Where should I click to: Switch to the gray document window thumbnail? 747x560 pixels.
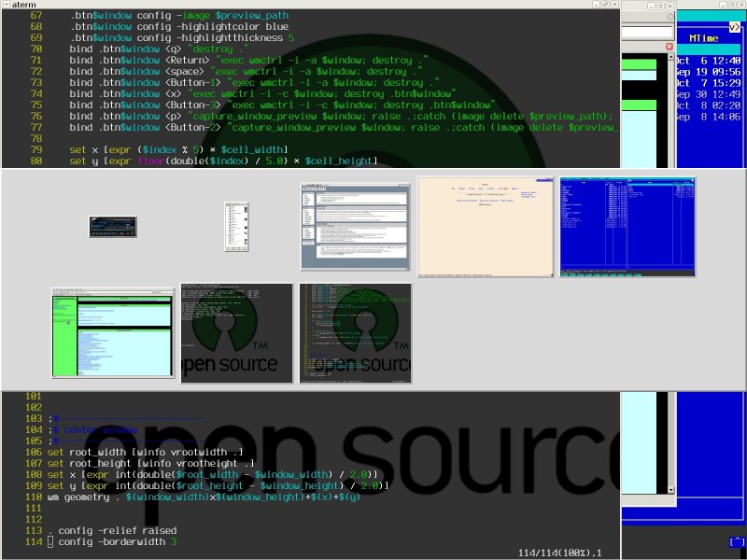356,227
